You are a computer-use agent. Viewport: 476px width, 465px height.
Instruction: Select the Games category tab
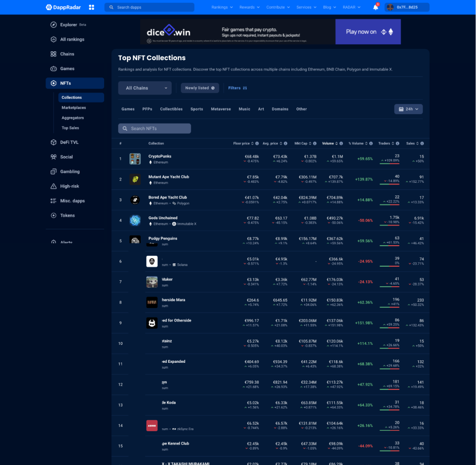[x=128, y=109]
